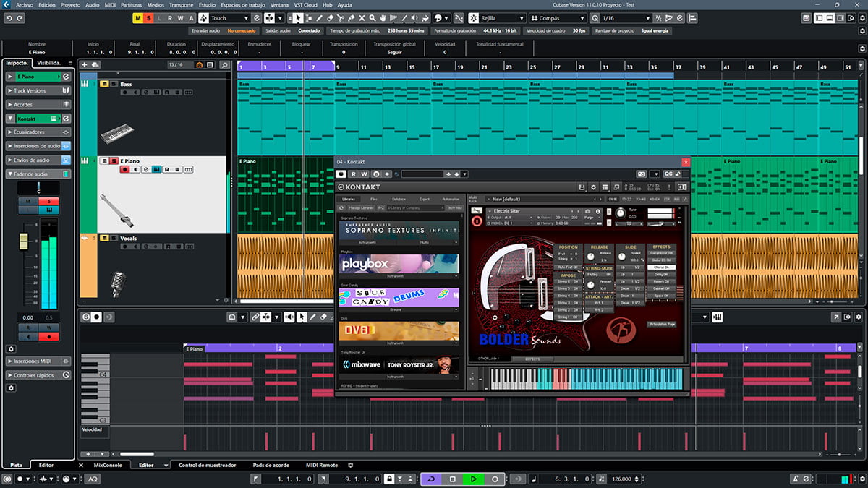Click the tempo field showing 126.000
Viewport: 868px width, 488px height.
tap(621, 479)
